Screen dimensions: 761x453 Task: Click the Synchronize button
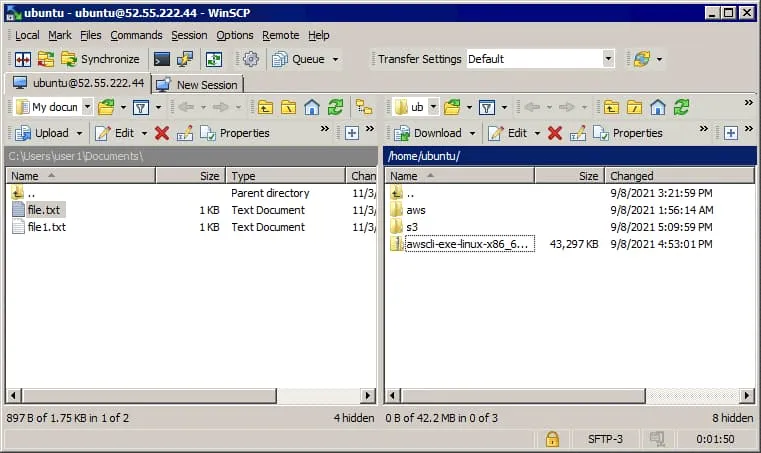[x=100, y=59]
